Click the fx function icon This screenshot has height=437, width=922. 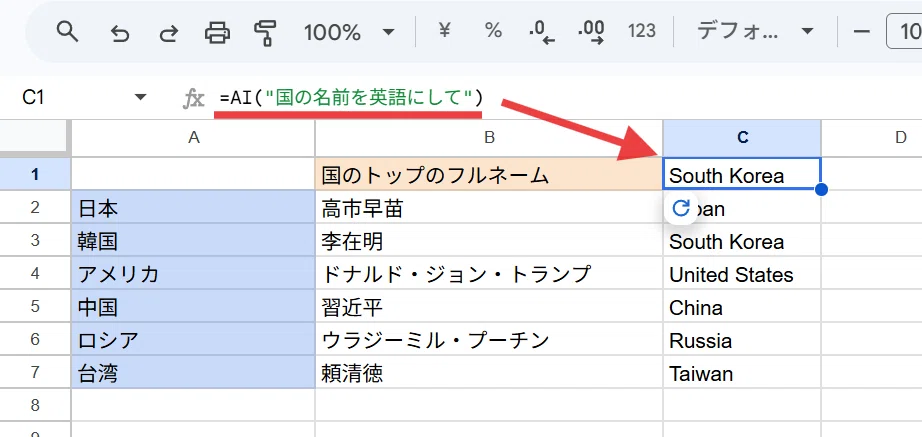[x=193, y=98]
